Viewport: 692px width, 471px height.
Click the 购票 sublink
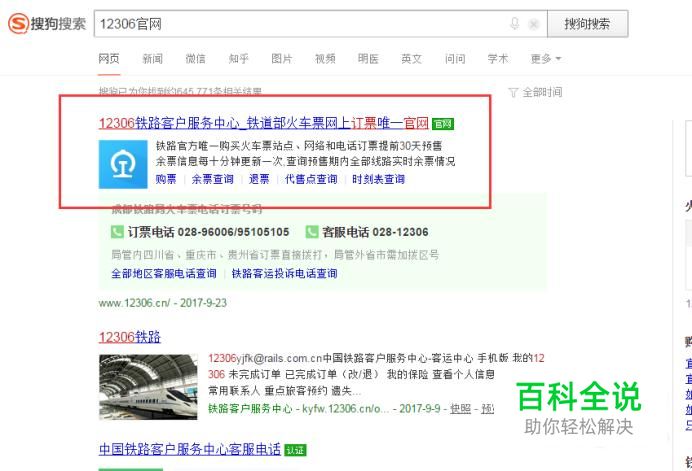pos(166,179)
